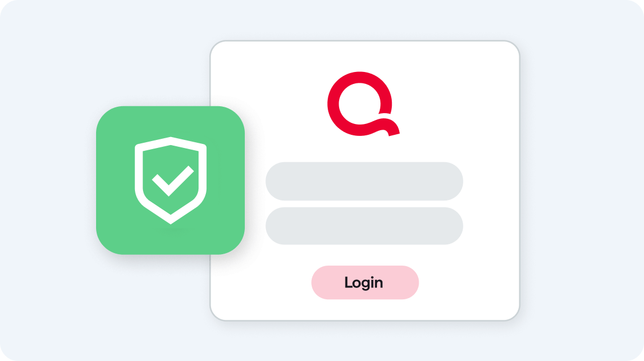This screenshot has width=644, height=361.
Task: Click the red Q logo
Action: click(x=363, y=104)
